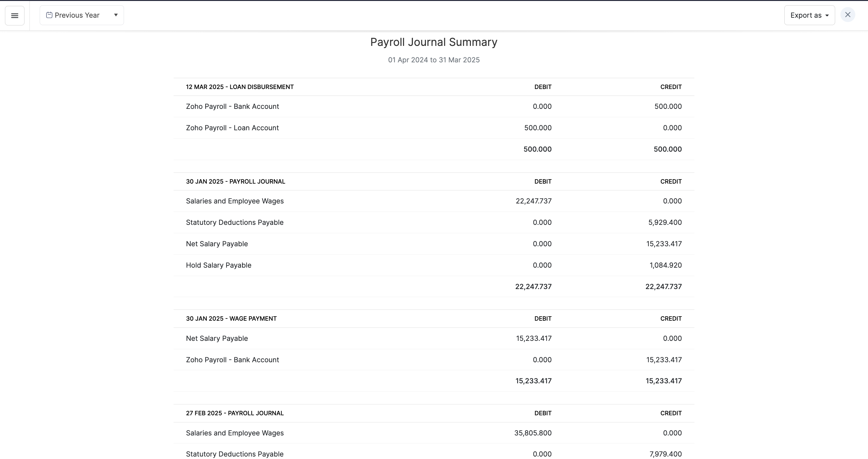This screenshot has width=868, height=459.
Task: Click the Hold Salary Payable account name
Action: 218,265
